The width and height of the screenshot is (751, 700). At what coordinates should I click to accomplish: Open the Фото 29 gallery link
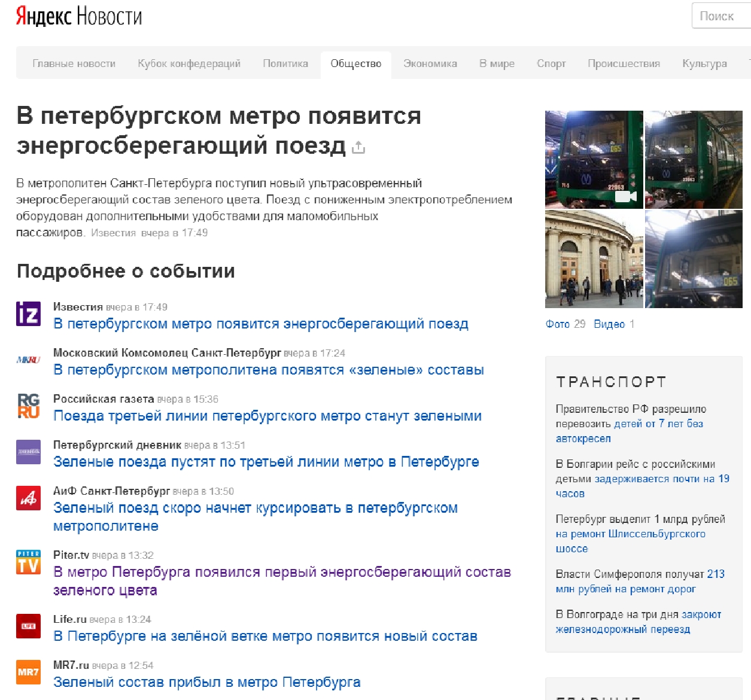[565, 324]
